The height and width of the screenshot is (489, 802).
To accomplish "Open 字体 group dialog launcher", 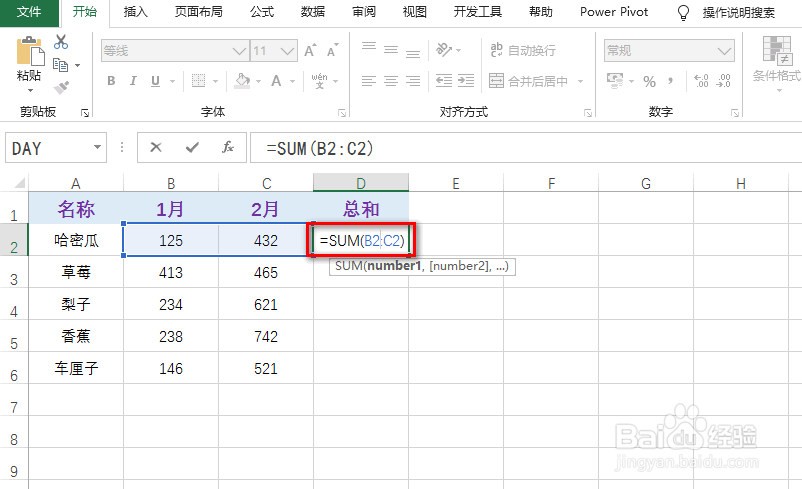I will tap(342, 113).
